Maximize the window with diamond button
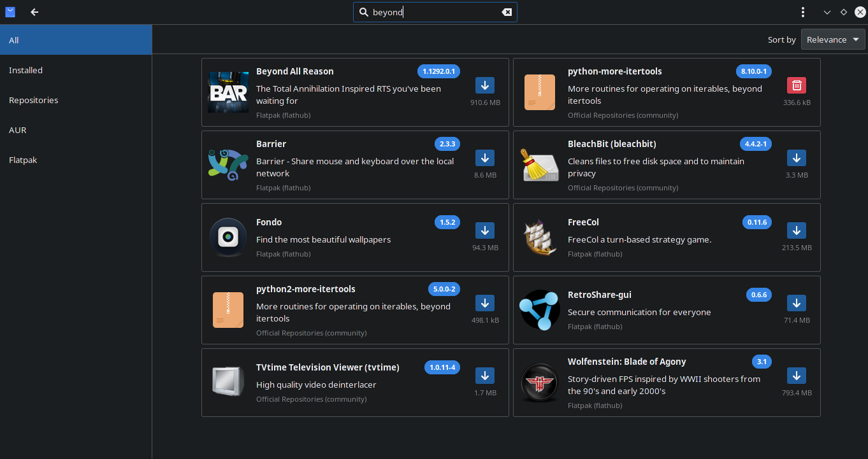 (844, 12)
